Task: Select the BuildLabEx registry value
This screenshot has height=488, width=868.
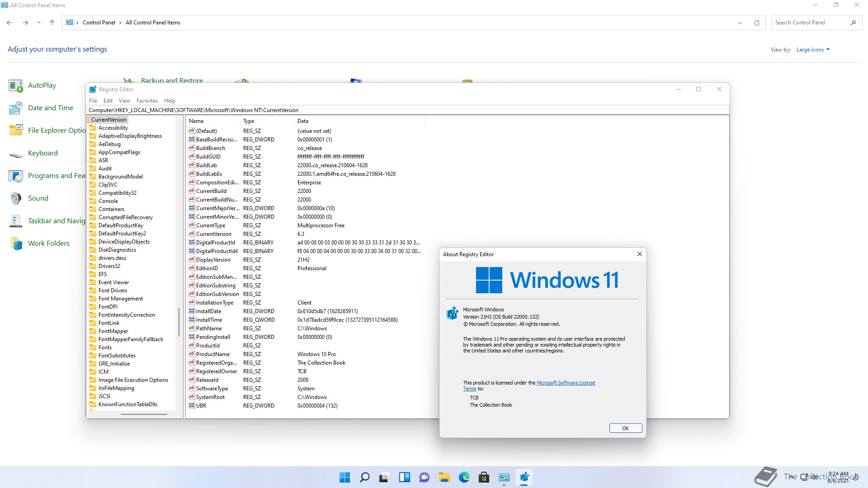Action: [x=209, y=174]
